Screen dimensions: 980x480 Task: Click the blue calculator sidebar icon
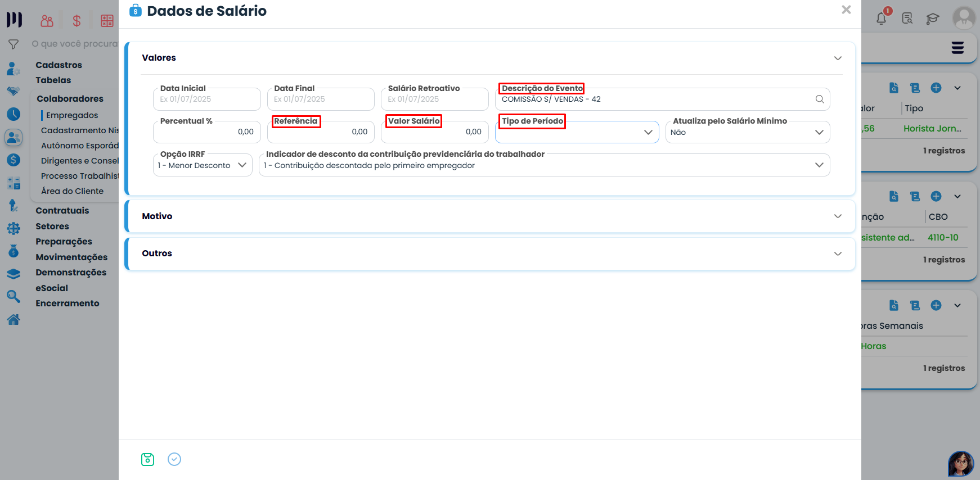pyautogui.click(x=14, y=183)
